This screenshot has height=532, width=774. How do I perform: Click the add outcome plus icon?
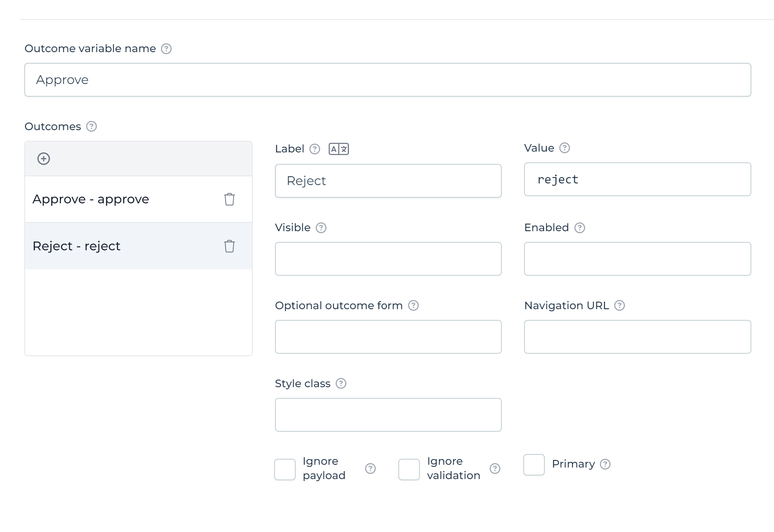44,158
